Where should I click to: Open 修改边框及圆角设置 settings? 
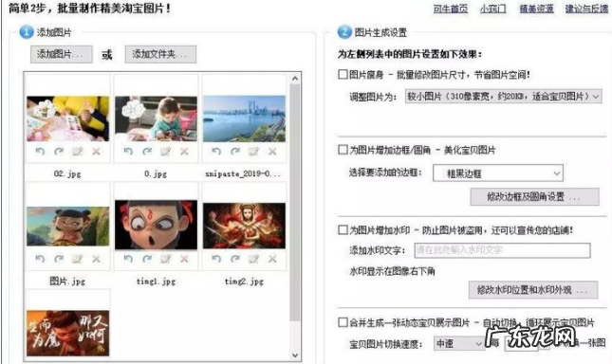[534, 197]
